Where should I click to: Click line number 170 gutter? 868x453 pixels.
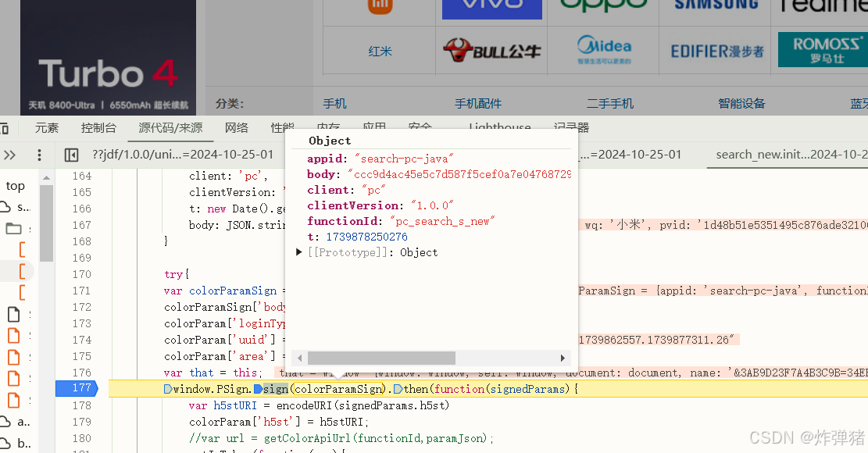click(x=81, y=274)
